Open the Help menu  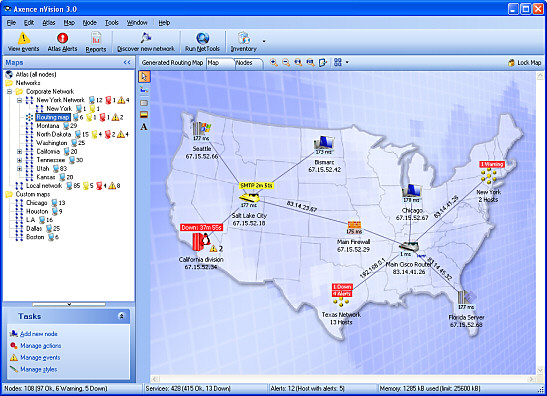tap(164, 23)
